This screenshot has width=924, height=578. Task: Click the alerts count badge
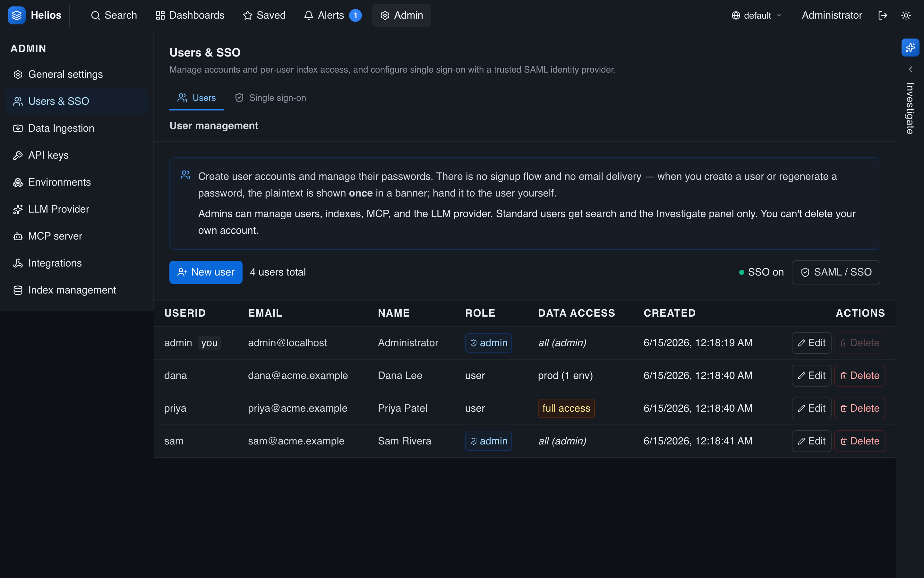click(355, 15)
